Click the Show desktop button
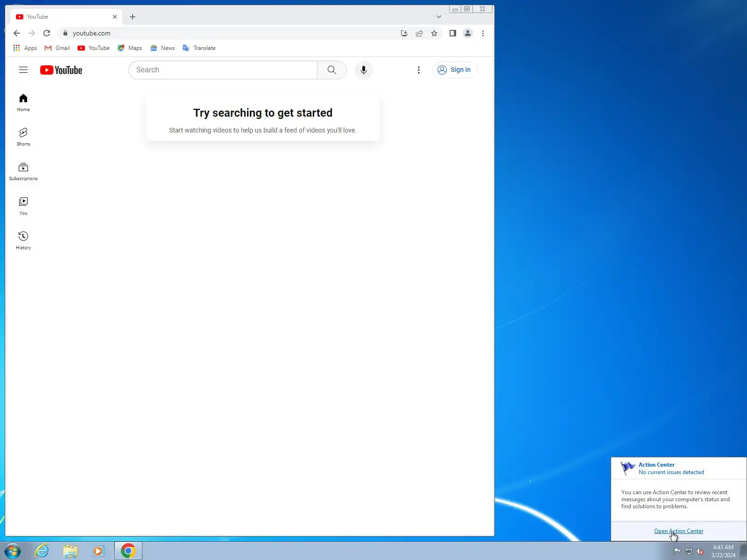This screenshot has height=560, width=747. click(743, 551)
